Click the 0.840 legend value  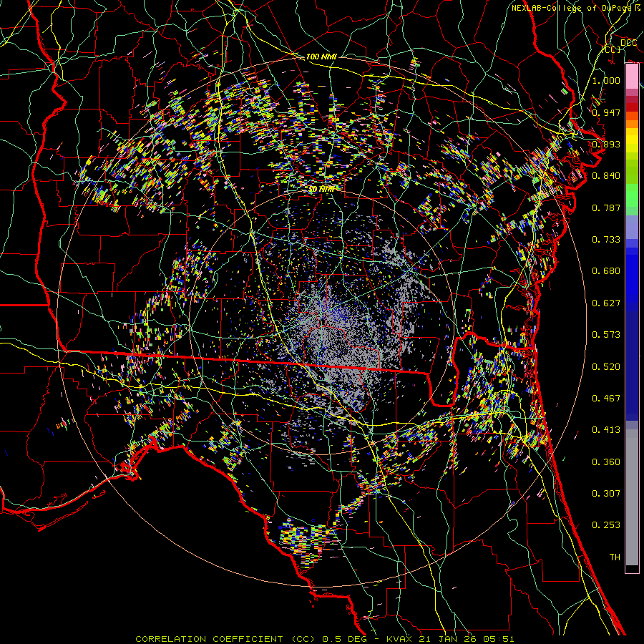coord(606,176)
